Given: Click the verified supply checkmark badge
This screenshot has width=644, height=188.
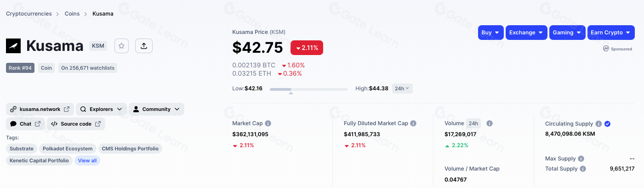Looking at the screenshot, I should click(607, 124).
